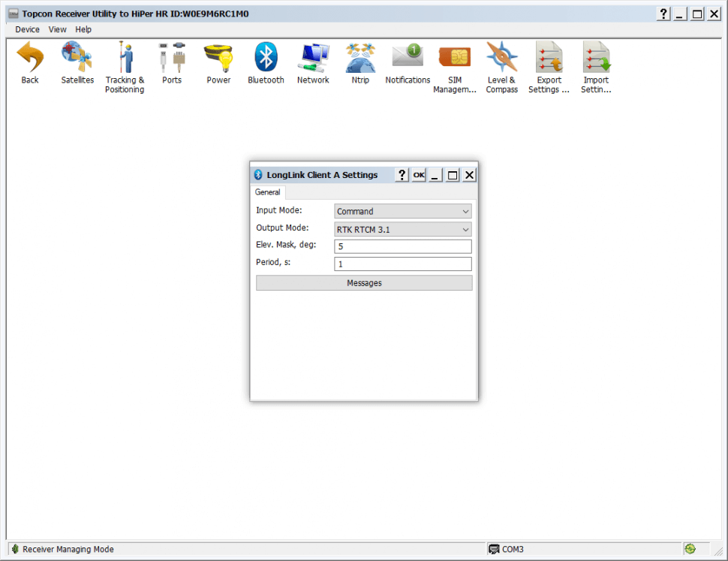728x561 pixels.
Task: Open the Help menu
Action: (83, 29)
